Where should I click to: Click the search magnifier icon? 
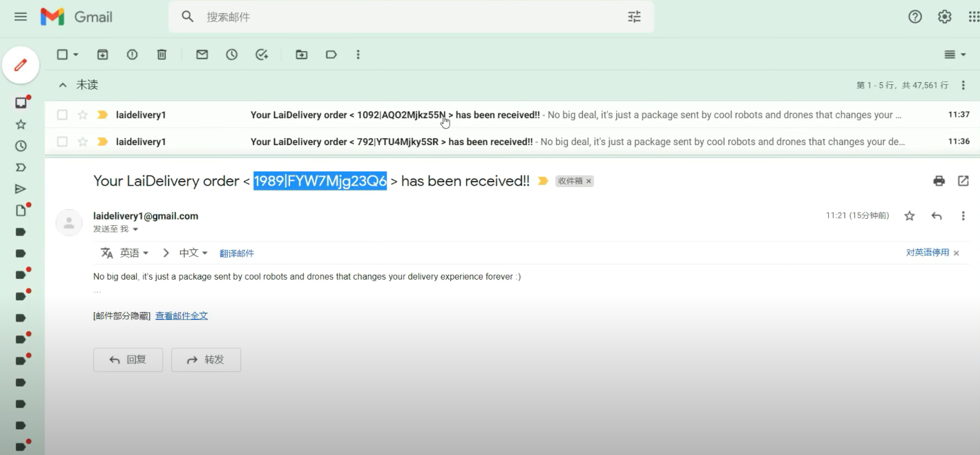187,17
